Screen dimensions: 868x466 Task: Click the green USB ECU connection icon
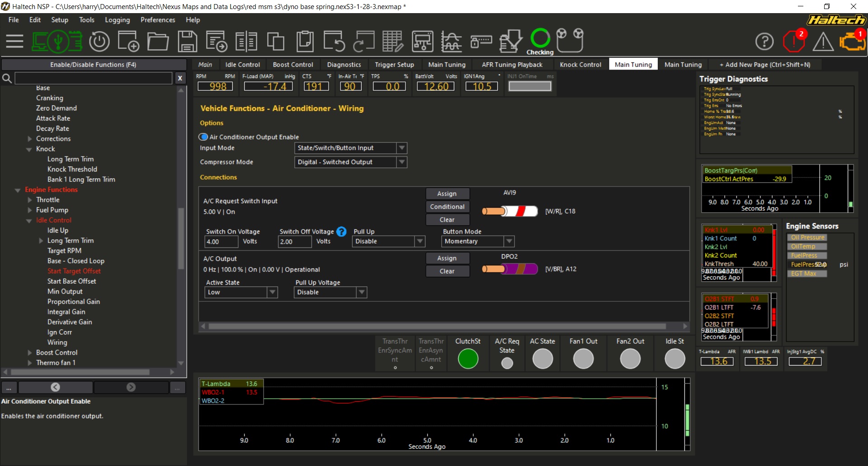57,41
